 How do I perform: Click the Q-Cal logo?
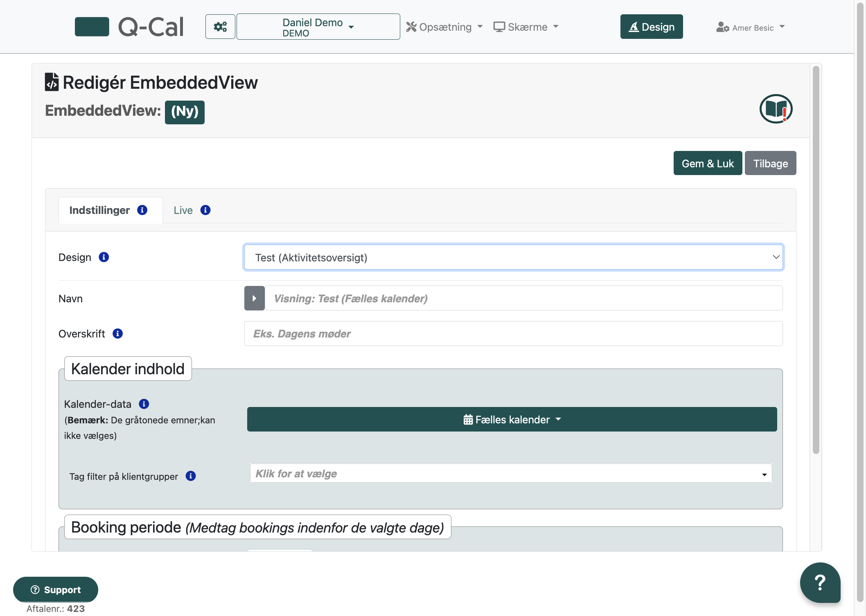(x=129, y=27)
